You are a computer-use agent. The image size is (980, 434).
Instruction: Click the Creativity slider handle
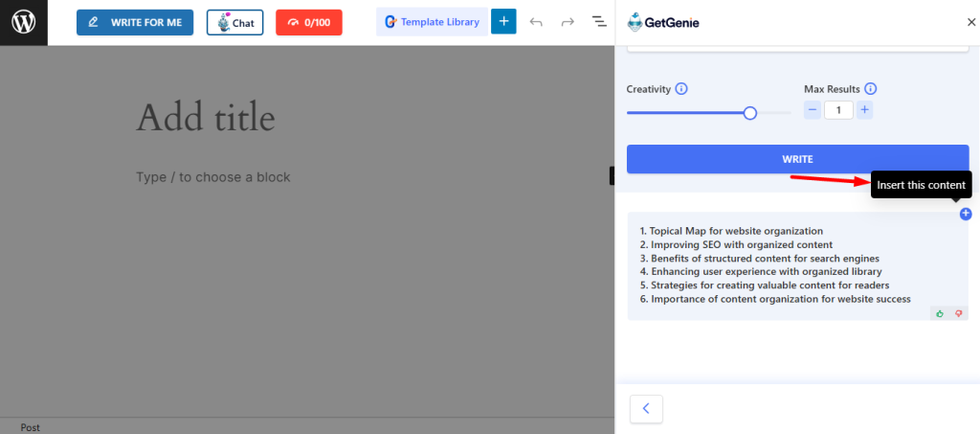(750, 113)
